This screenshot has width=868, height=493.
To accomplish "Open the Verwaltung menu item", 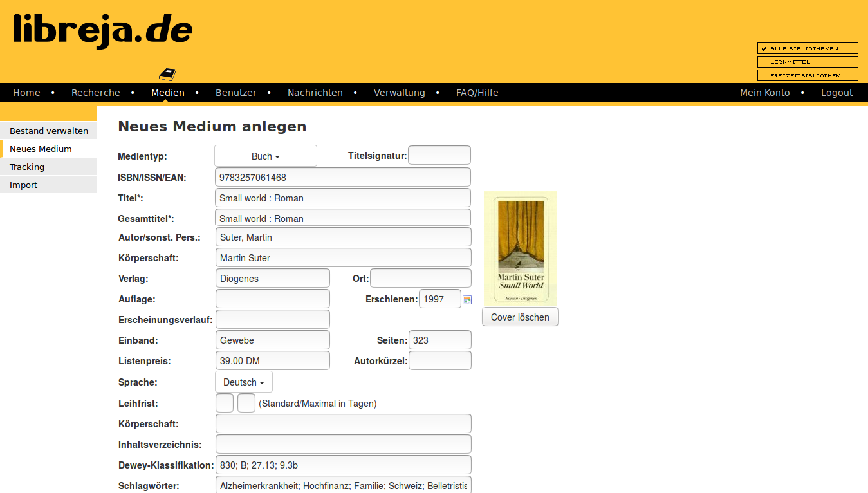I will coord(399,93).
